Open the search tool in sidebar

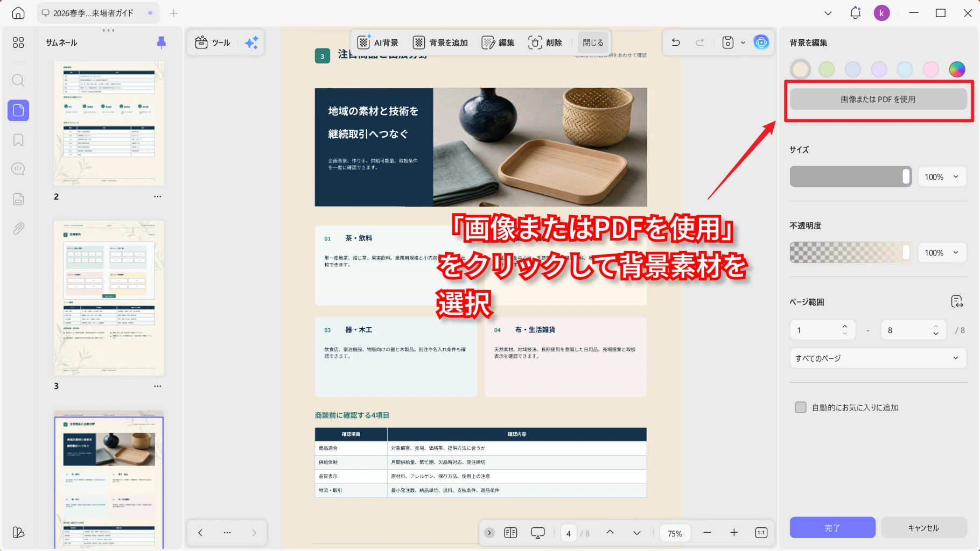(18, 81)
